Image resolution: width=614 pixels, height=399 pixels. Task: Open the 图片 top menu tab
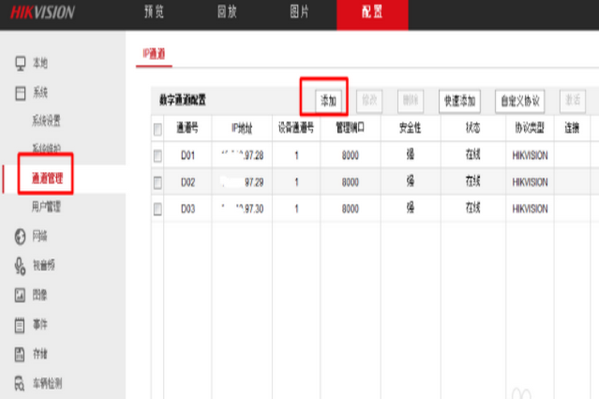coord(300,12)
